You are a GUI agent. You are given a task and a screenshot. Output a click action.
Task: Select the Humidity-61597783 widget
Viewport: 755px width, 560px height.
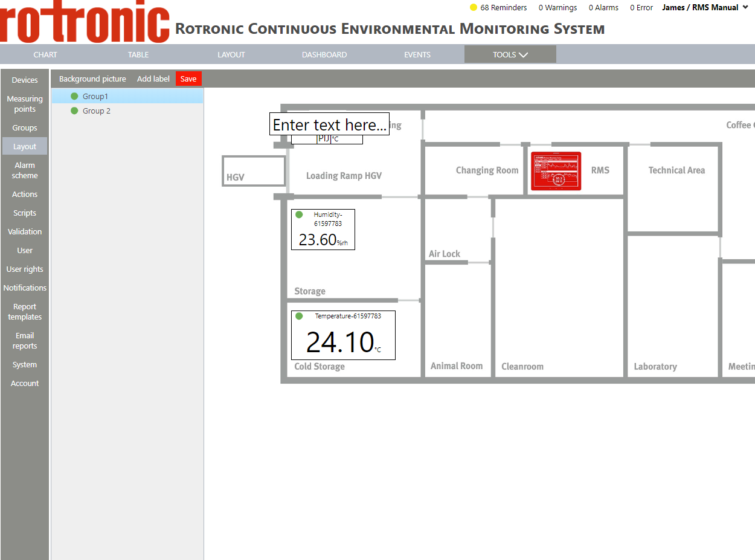click(x=323, y=229)
